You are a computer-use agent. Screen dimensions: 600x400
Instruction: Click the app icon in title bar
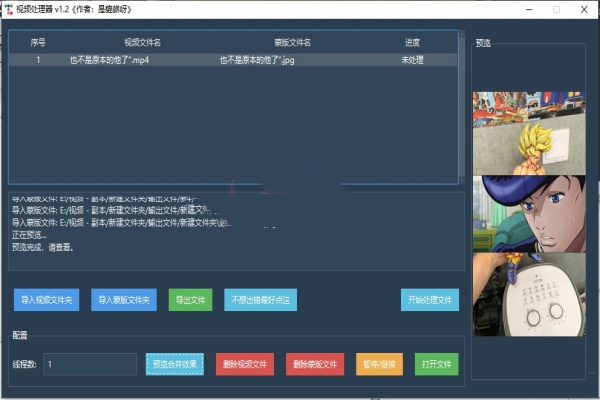tap(8, 9)
